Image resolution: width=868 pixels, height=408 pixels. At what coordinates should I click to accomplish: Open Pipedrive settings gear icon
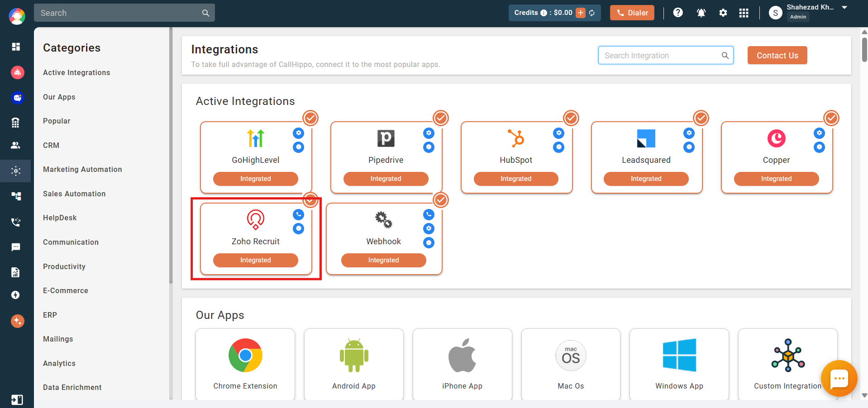[429, 133]
